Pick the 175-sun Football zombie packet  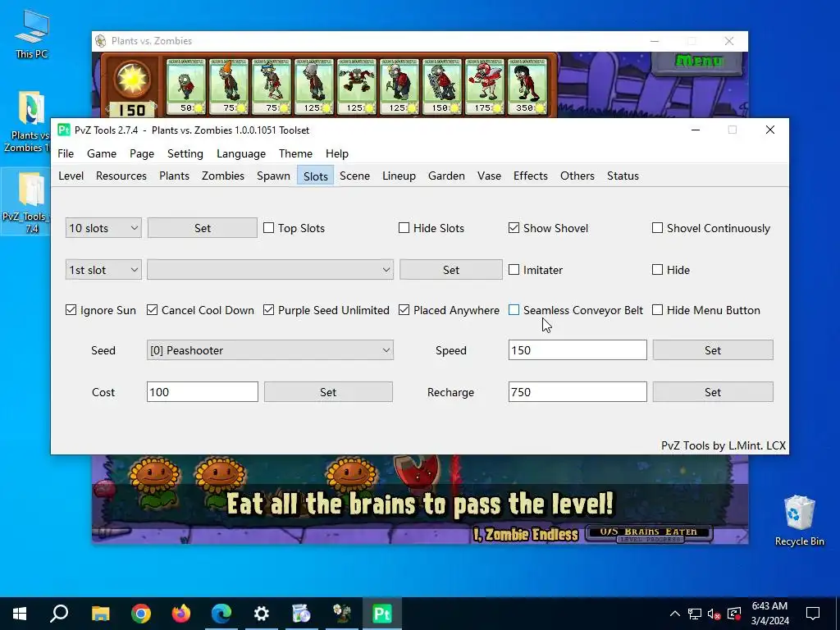(484, 86)
